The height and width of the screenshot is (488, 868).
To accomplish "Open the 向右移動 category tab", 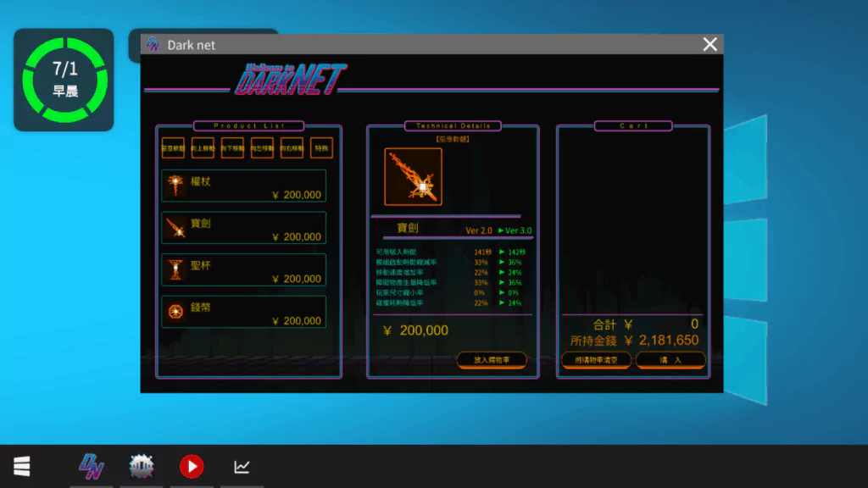I will tap(292, 148).
